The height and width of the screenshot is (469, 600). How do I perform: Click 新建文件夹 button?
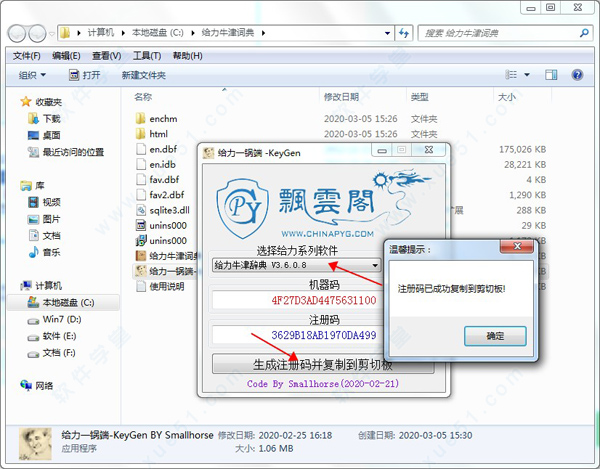(x=143, y=75)
